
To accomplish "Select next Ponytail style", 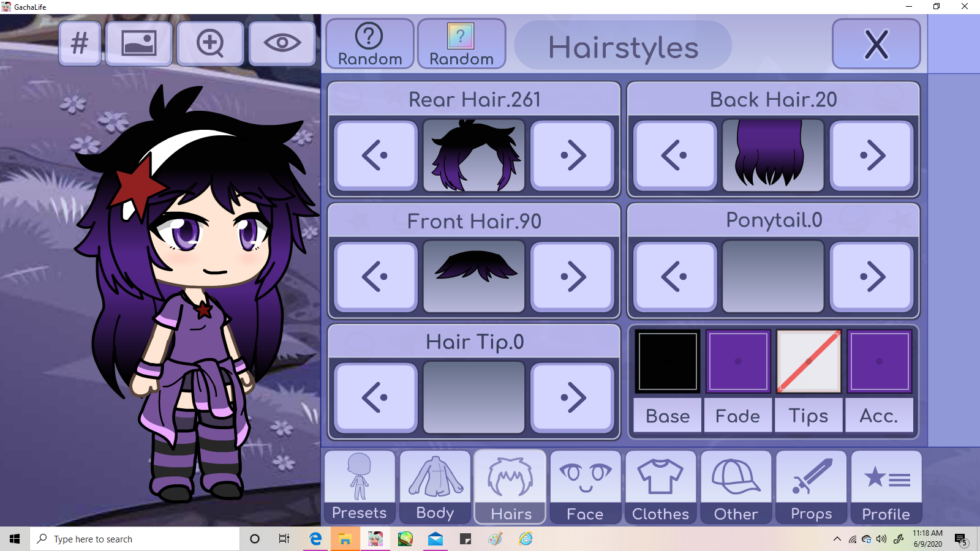I will (872, 277).
